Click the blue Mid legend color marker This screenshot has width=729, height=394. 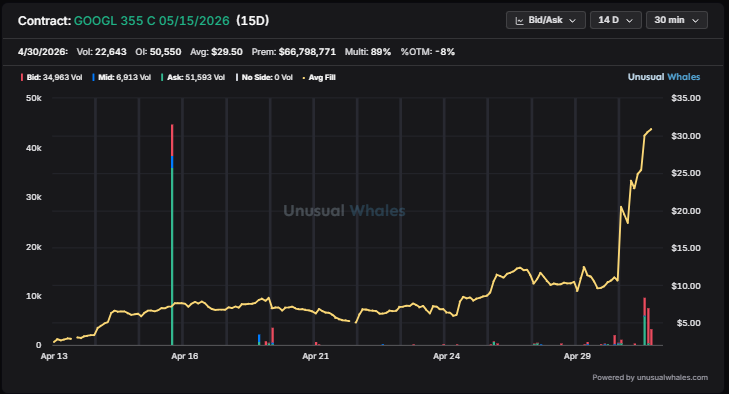coord(93,77)
